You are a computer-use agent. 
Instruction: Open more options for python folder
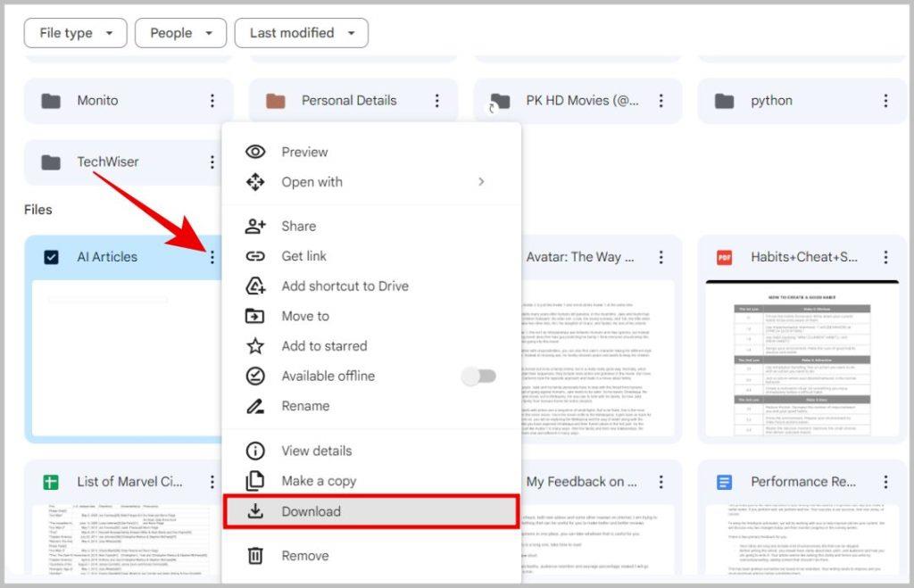click(x=885, y=101)
